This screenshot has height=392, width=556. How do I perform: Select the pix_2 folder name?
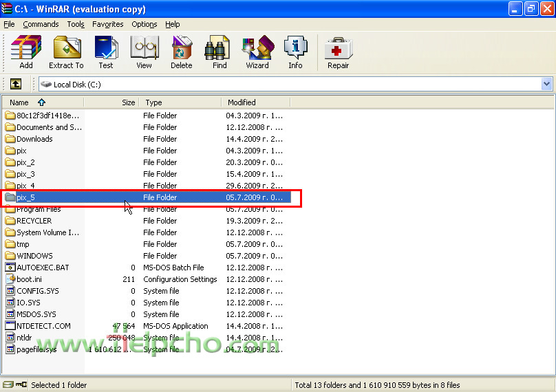[x=25, y=162]
